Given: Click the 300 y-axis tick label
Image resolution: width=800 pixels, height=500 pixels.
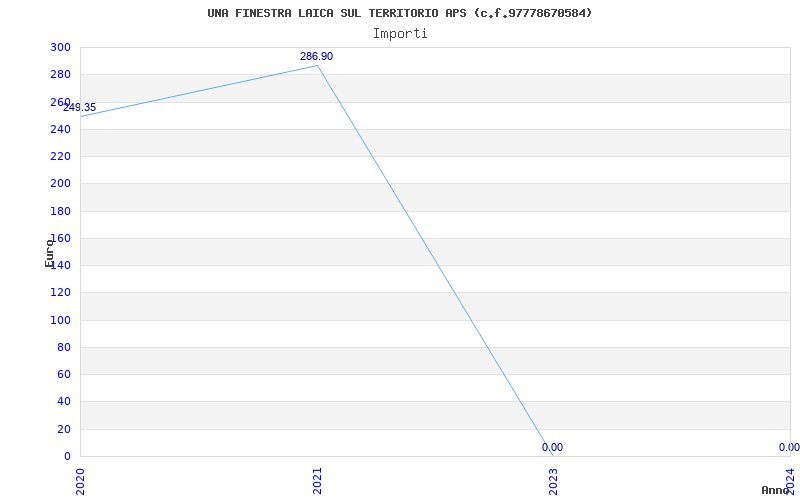Looking at the screenshot, I should (x=60, y=47).
